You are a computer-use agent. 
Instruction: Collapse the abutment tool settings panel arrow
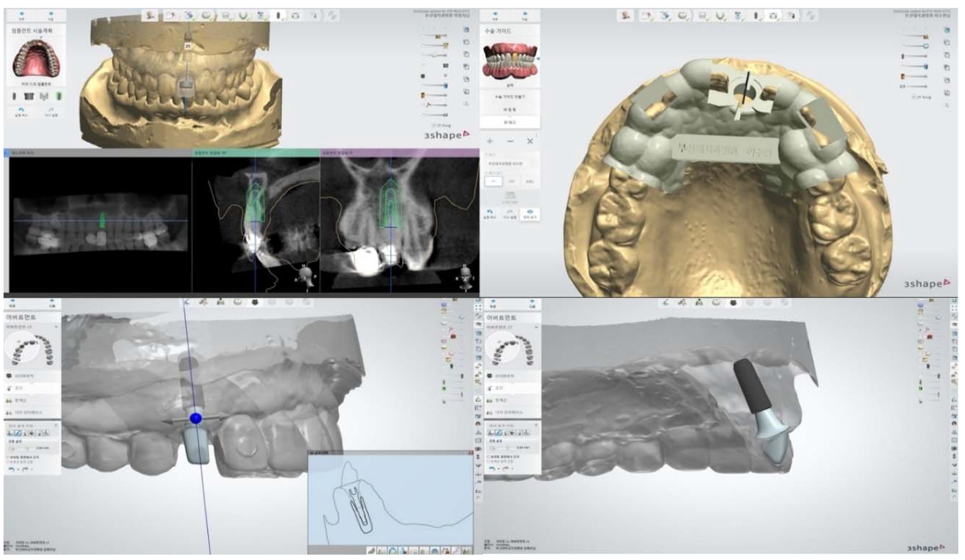(56, 425)
